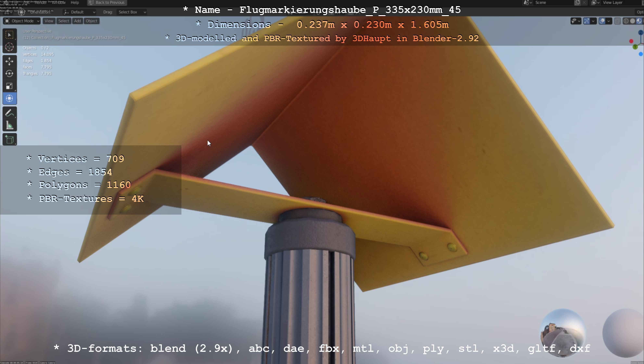
Task: Switch to solid viewport shading
Action: pos(632,21)
